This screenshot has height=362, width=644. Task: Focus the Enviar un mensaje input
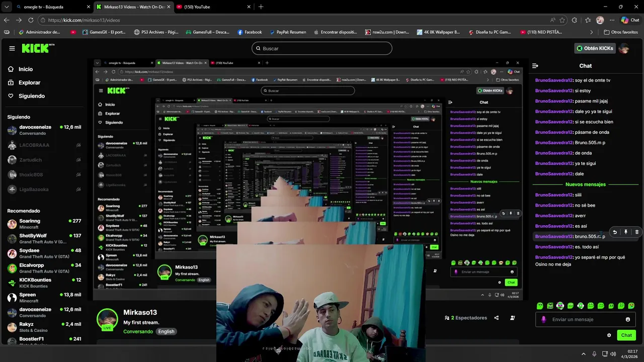coord(585,319)
